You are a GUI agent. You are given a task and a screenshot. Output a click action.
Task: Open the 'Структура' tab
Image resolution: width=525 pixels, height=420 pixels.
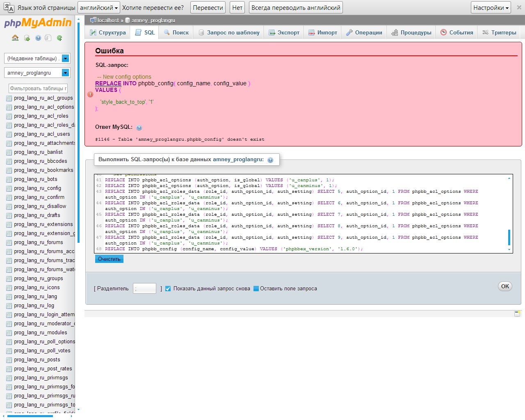pos(108,32)
